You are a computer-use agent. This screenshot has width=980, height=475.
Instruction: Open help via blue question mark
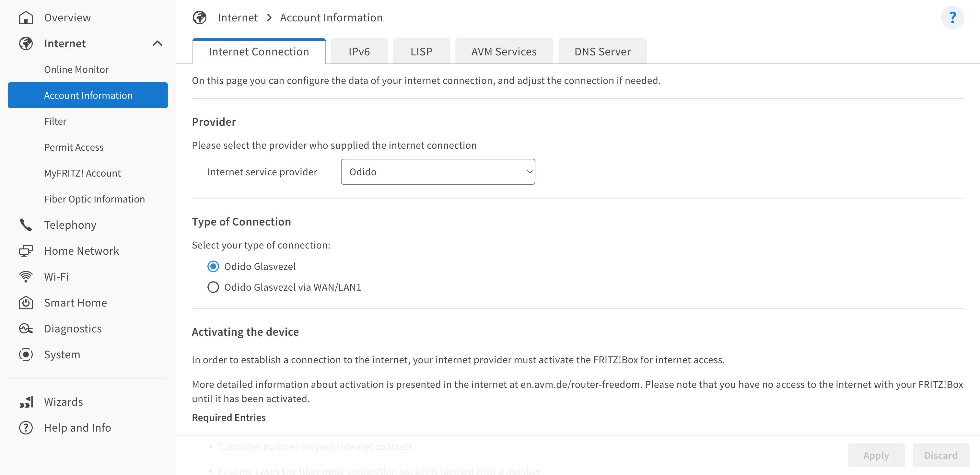952,17
